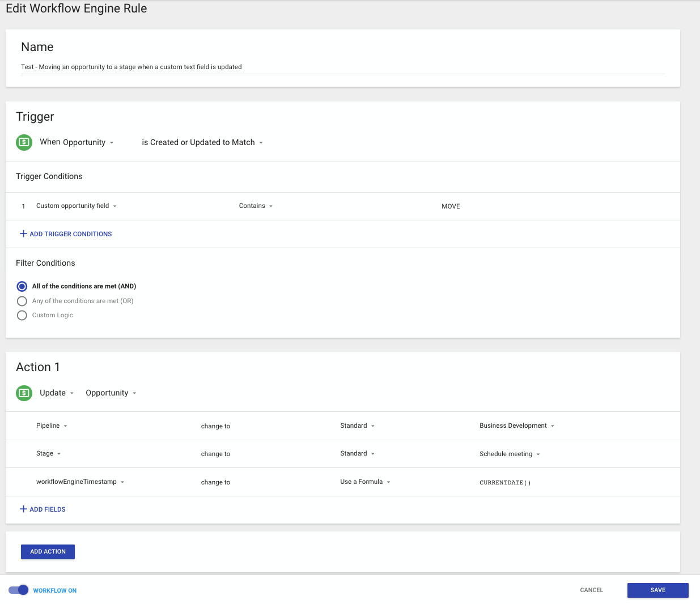Click the Edit Workflow Engine Rule title
700x604 pixels.
77,8
